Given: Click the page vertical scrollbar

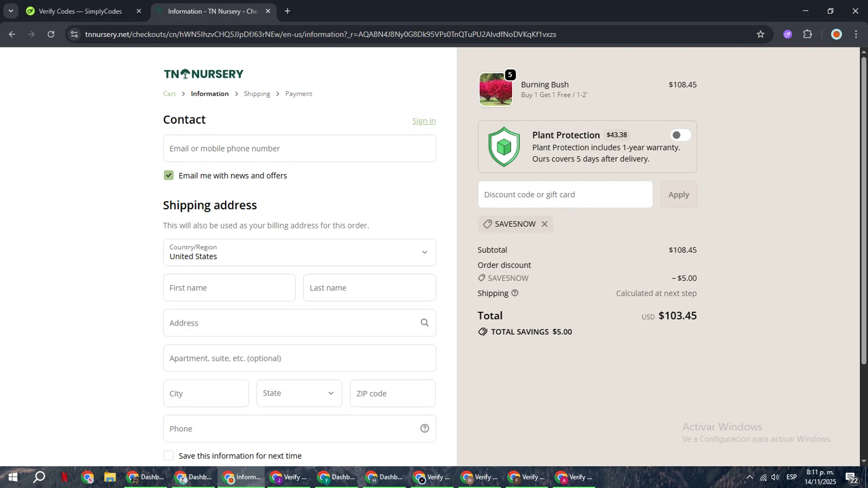Looking at the screenshot, I should [863, 210].
